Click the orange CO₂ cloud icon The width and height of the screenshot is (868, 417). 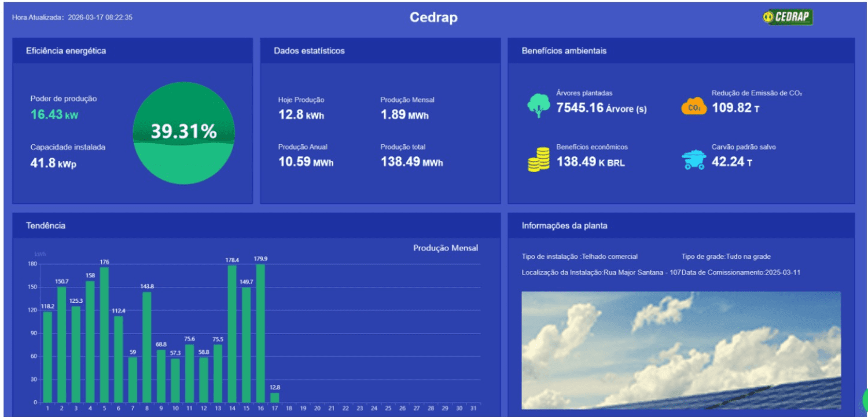pyautogui.click(x=694, y=107)
